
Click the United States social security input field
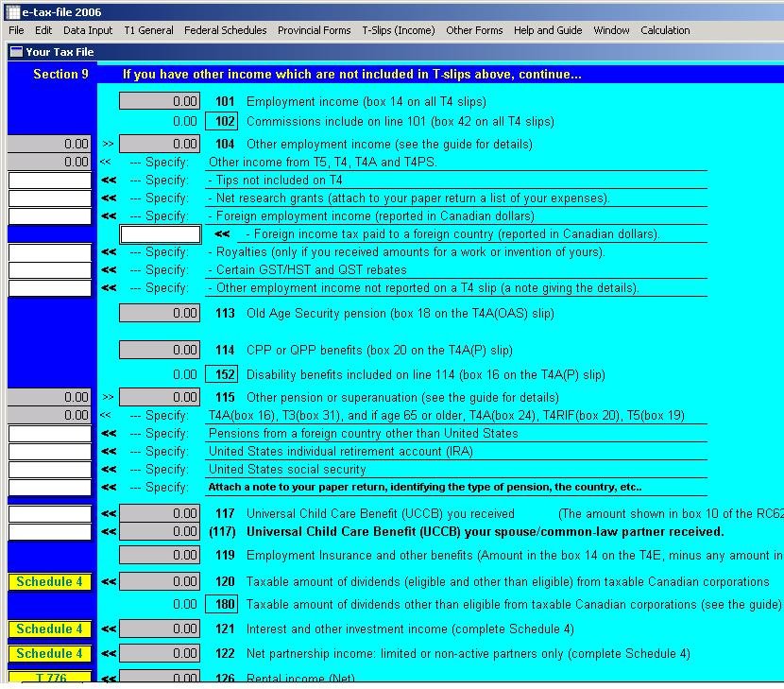click(x=50, y=470)
